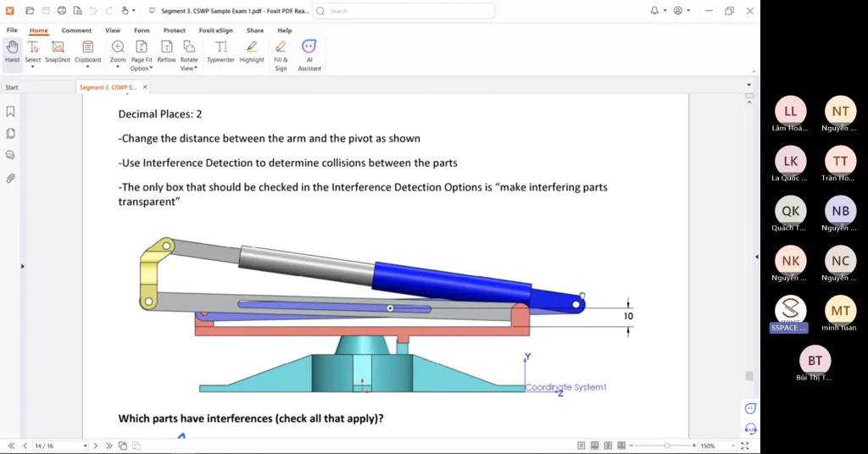Switch to the Share tab
The height and width of the screenshot is (454, 868).
[255, 30]
